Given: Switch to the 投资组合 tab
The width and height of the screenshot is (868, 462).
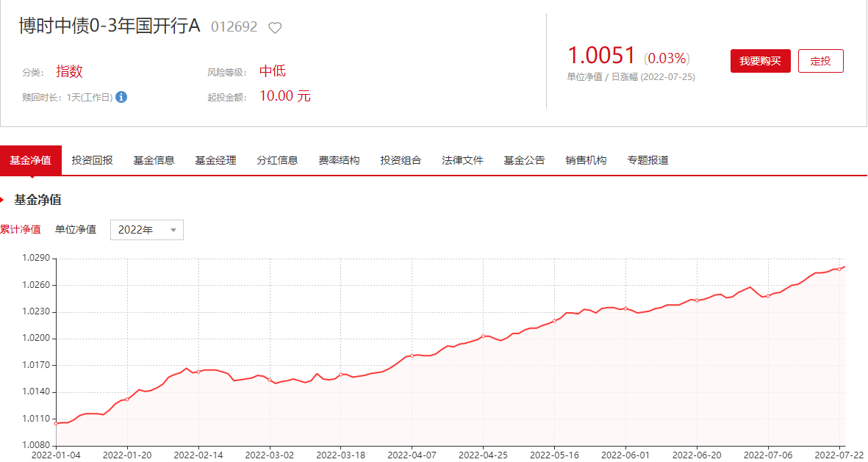Looking at the screenshot, I should 401,160.
